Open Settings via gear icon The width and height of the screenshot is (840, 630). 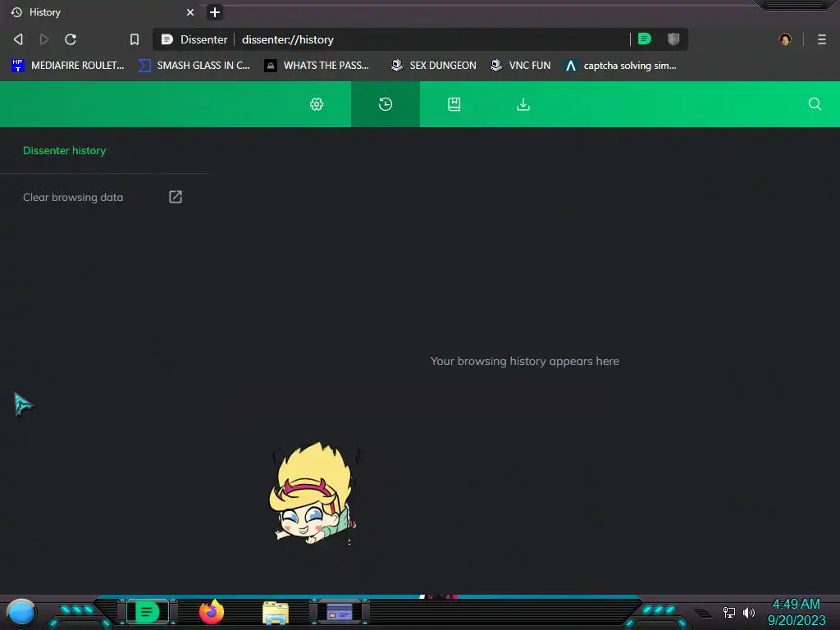317,104
